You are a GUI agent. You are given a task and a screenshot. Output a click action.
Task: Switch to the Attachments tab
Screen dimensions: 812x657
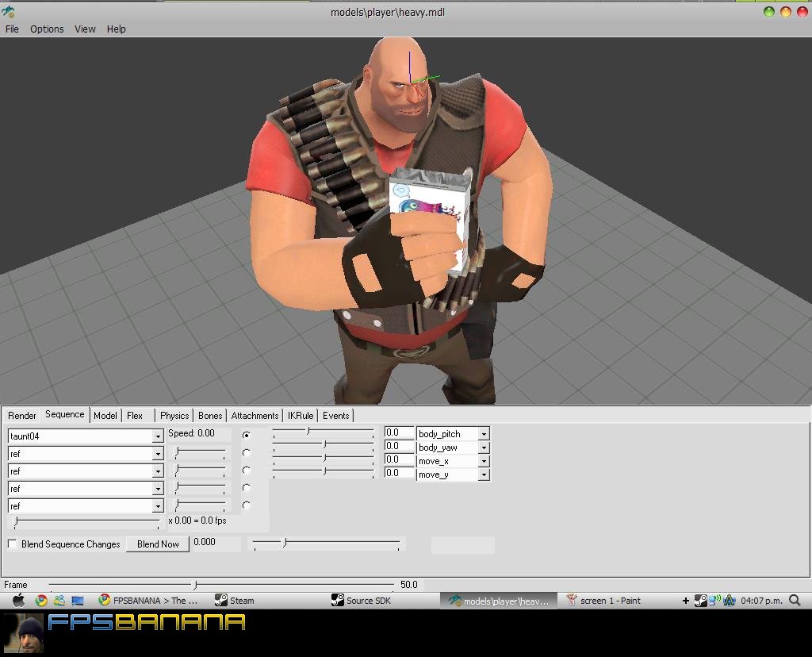(255, 416)
